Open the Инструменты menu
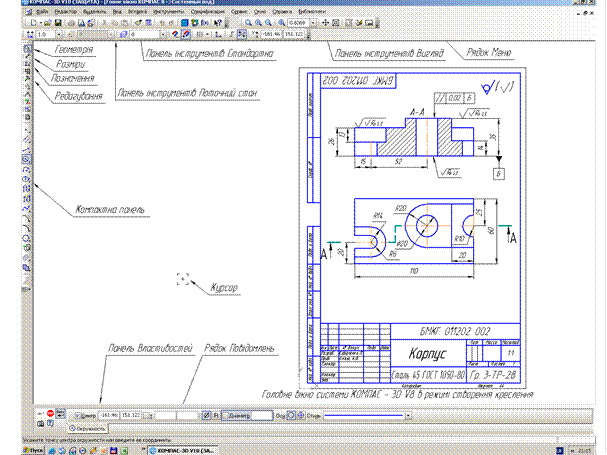Viewport: 607px width, 455px height. coord(169,12)
